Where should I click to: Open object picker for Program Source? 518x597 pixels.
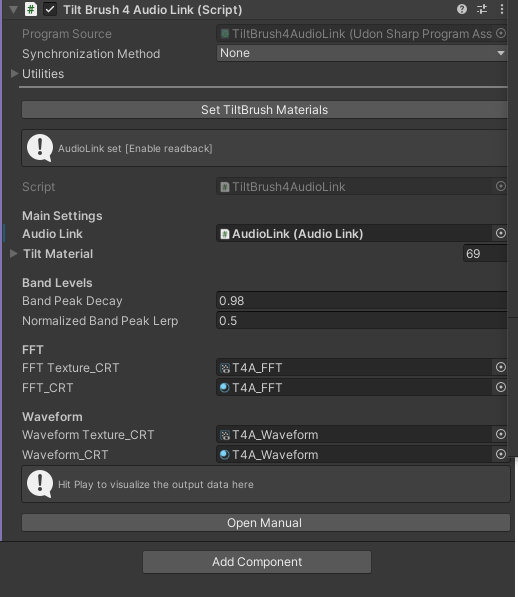tap(501, 34)
